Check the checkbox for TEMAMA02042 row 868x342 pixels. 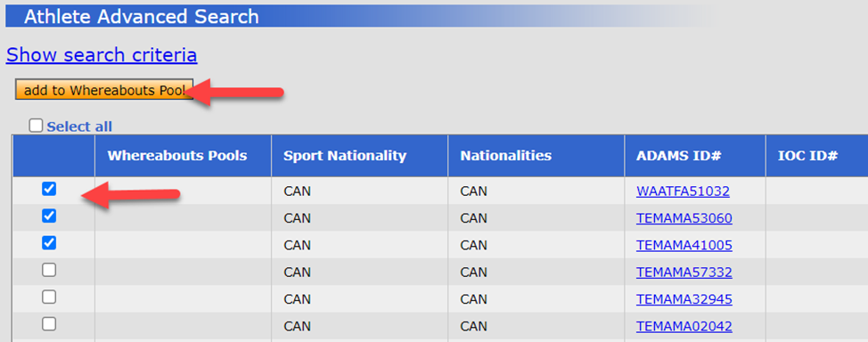point(49,324)
